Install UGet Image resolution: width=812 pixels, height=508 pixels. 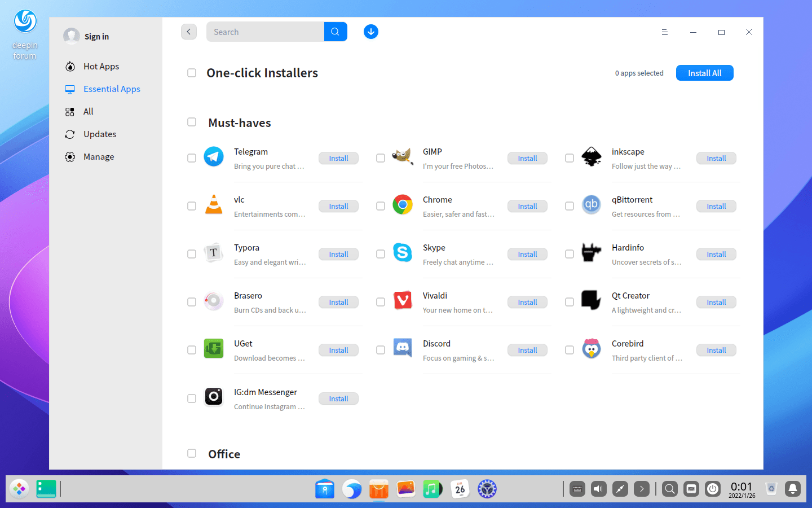point(338,350)
